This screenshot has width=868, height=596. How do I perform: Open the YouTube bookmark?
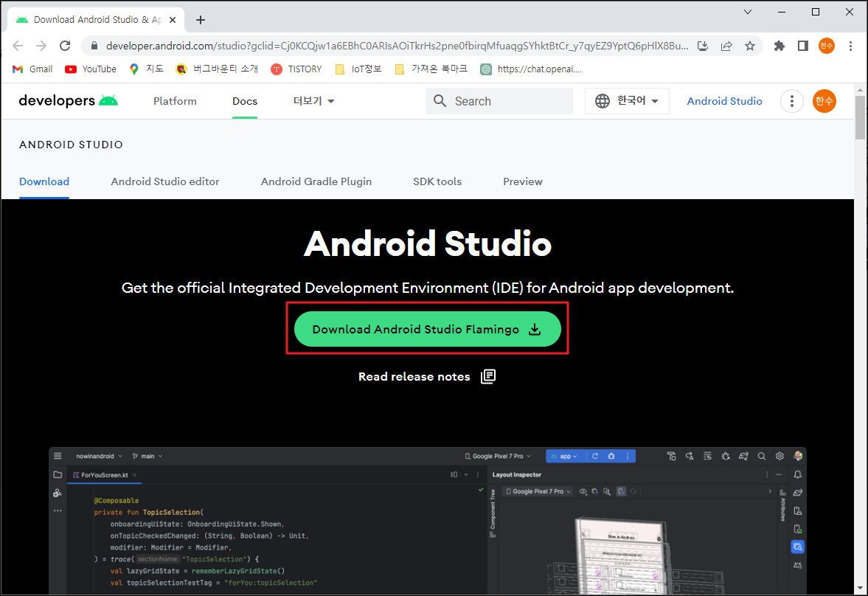tap(91, 69)
